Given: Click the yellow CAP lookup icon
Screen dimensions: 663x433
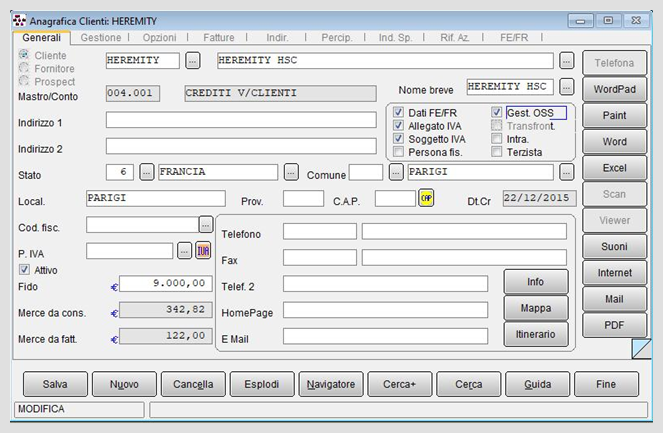Looking at the screenshot, I should pyautogui.click(x=426, y=198).
